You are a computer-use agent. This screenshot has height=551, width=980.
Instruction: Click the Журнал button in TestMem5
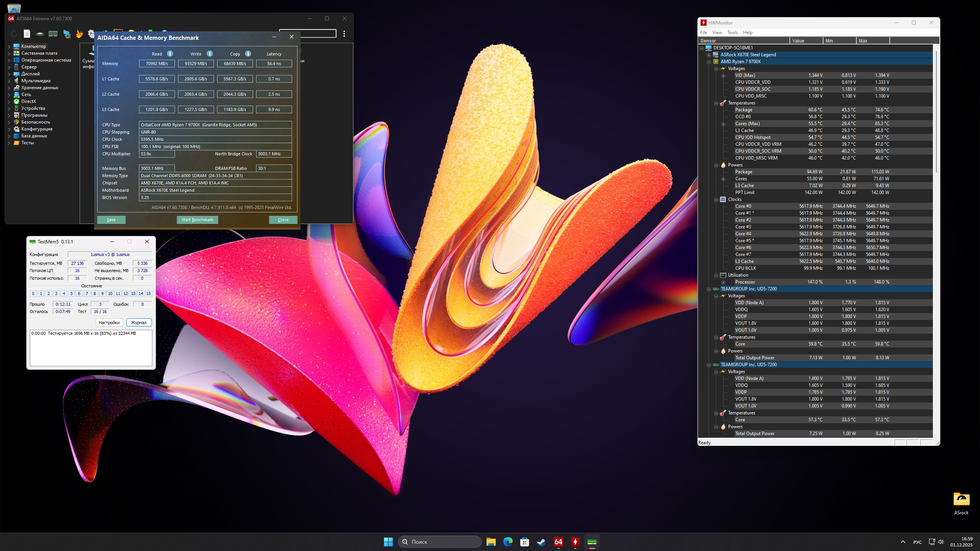pos(139,323)
